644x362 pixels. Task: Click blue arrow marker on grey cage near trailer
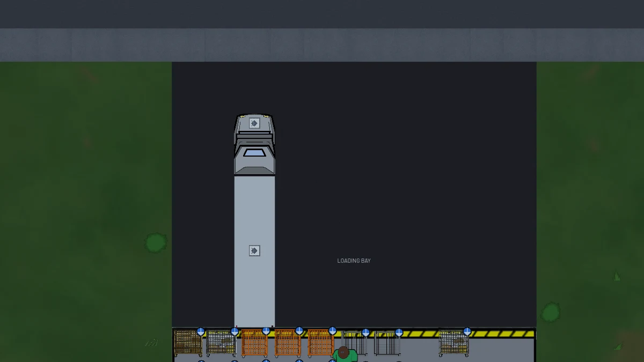(235, 331)
